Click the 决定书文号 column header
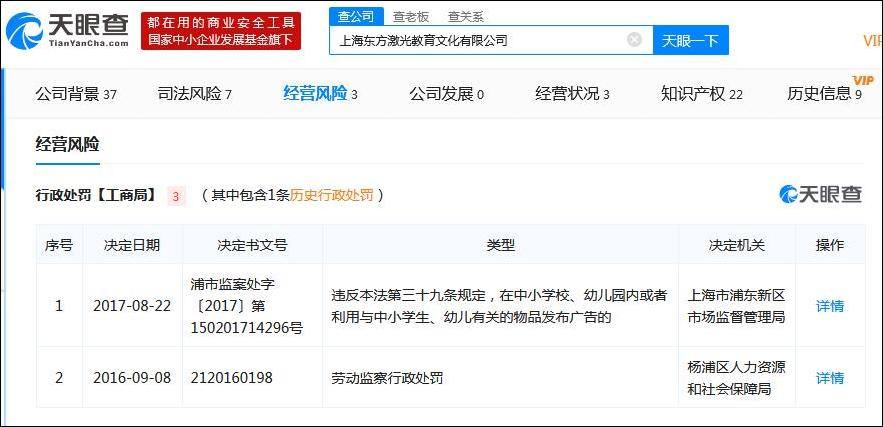883x427 pixels. pyautogui.click(x=252, y=245)
